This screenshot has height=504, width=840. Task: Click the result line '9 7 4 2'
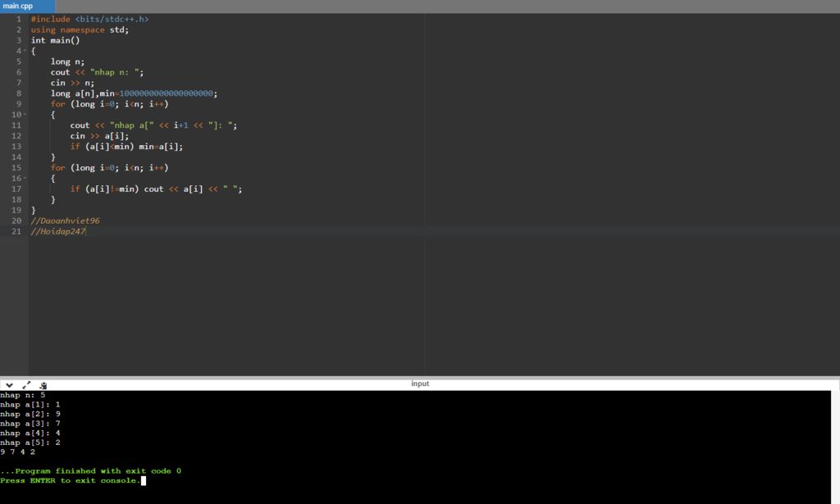click(18, 452)
